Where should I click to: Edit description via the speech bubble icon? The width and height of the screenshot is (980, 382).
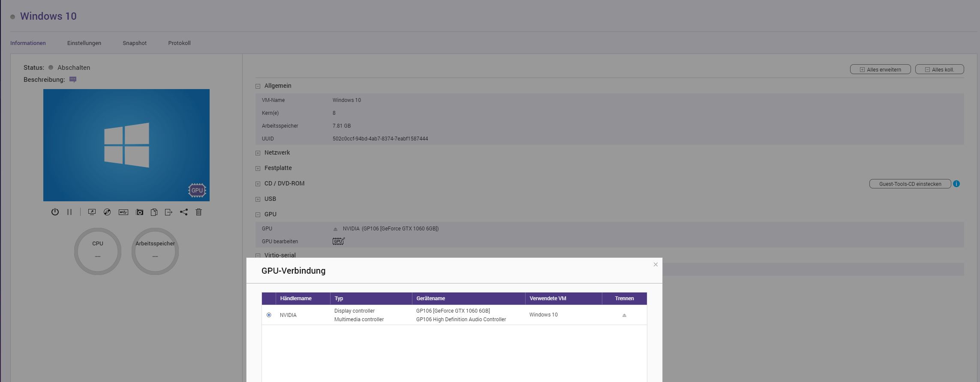coord(73,80)
